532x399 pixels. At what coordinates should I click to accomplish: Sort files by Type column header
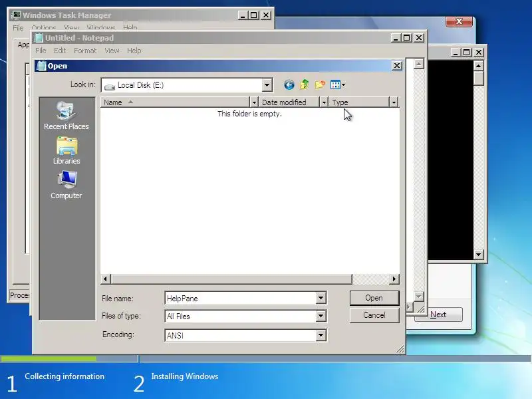pyautogui.click(x=359, y=102)
